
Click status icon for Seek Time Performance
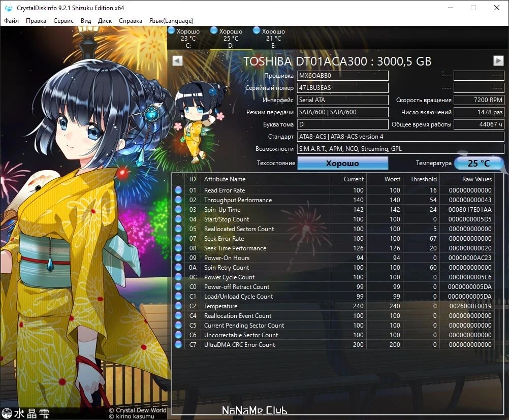click(178, 248)
